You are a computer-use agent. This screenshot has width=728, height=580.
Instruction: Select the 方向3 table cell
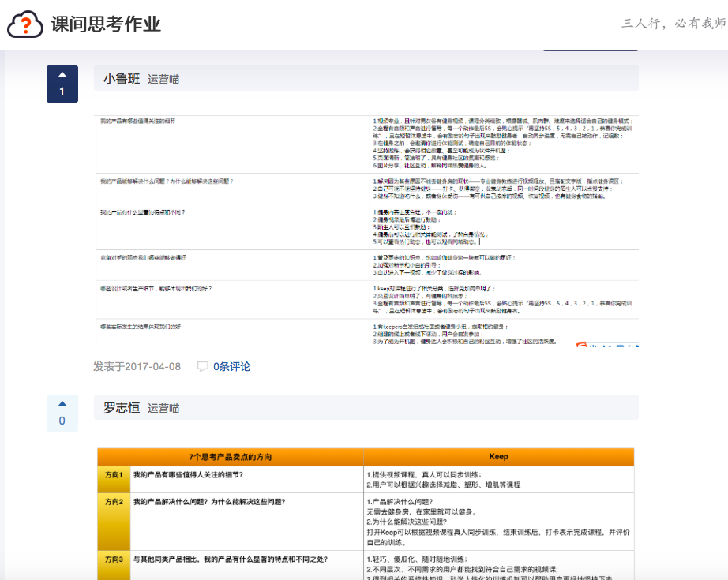click(114, 565)
